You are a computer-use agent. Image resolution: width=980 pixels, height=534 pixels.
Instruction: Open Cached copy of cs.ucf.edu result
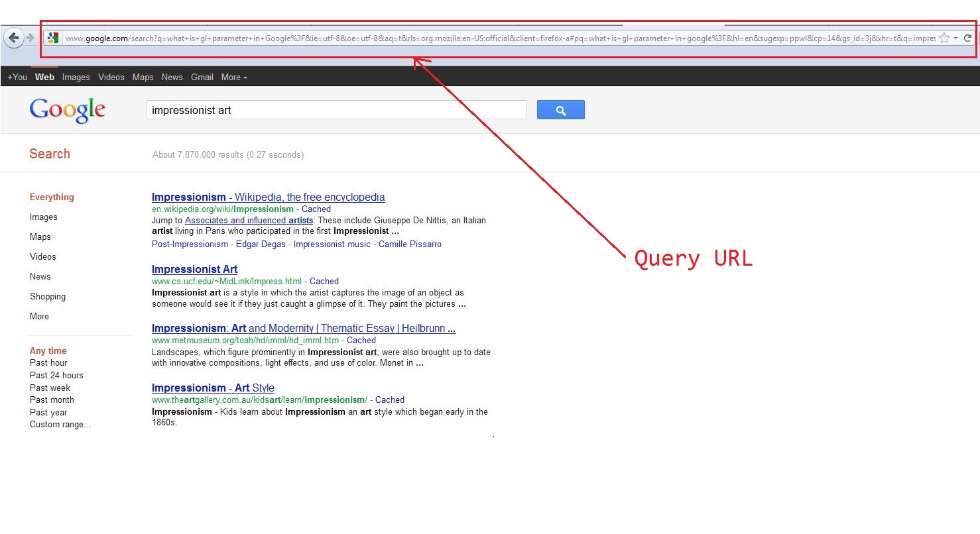[324, 282]
